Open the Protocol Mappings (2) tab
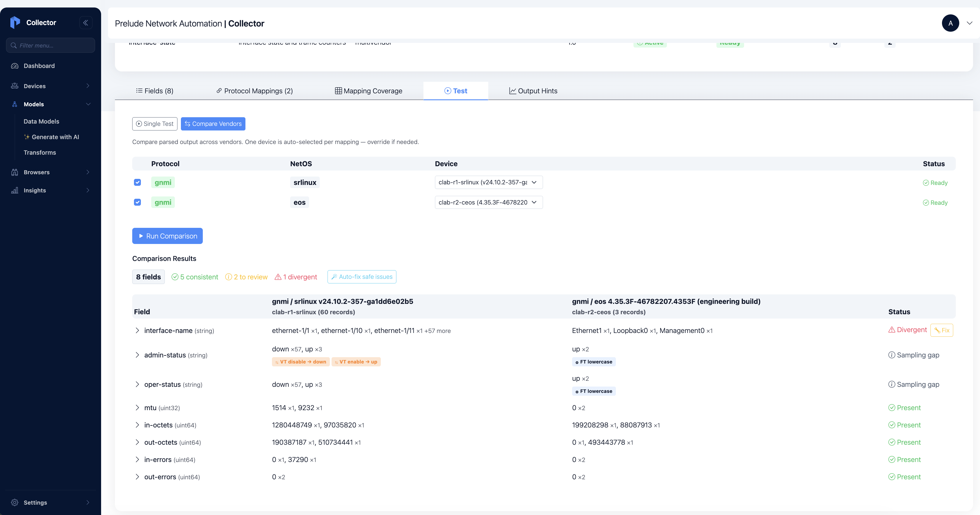980x515 pixels. [255, 91]
